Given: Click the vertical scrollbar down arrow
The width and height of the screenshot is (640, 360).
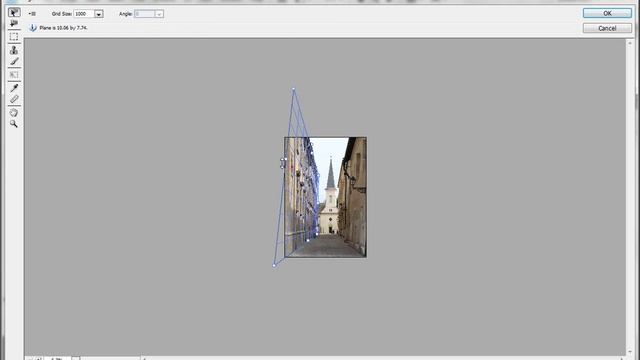Looking at the screenshot, I should (x=630, y=351).
